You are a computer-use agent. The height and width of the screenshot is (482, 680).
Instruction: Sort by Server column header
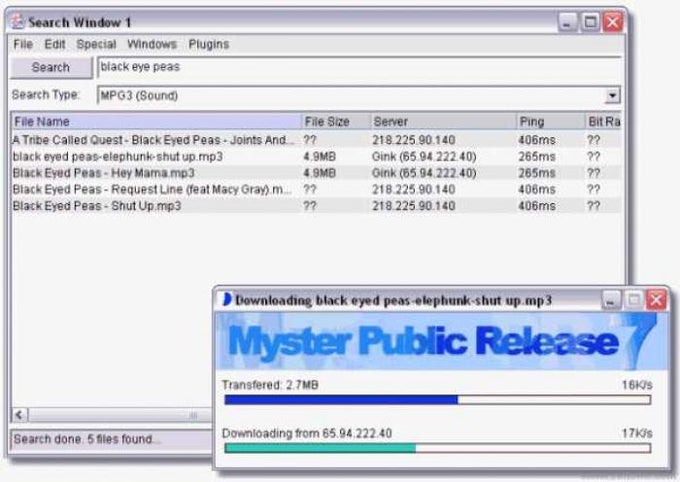[x=443, y=121]
